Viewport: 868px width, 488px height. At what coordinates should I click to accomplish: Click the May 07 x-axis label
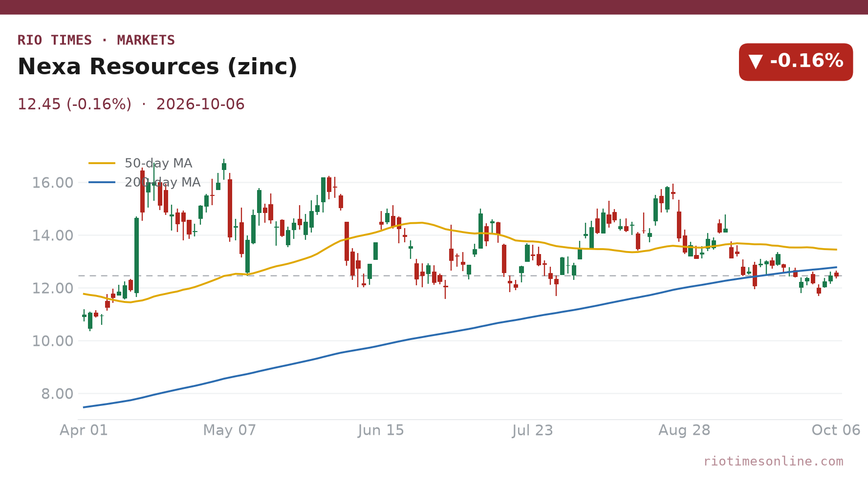(x=230, y=430)
